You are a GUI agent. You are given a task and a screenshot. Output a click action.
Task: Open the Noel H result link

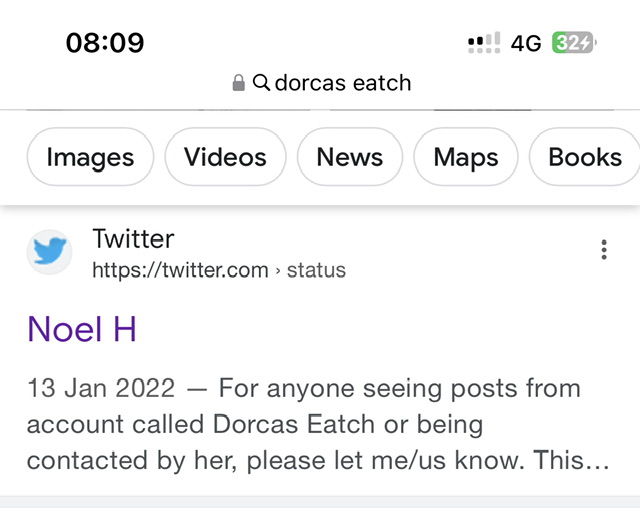(x=82, y=329)
